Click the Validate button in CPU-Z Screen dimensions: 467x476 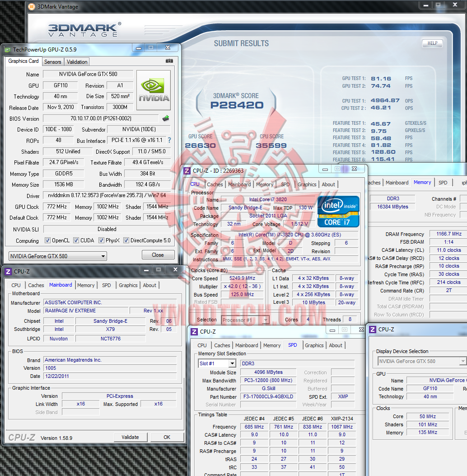tap(131, 437)
